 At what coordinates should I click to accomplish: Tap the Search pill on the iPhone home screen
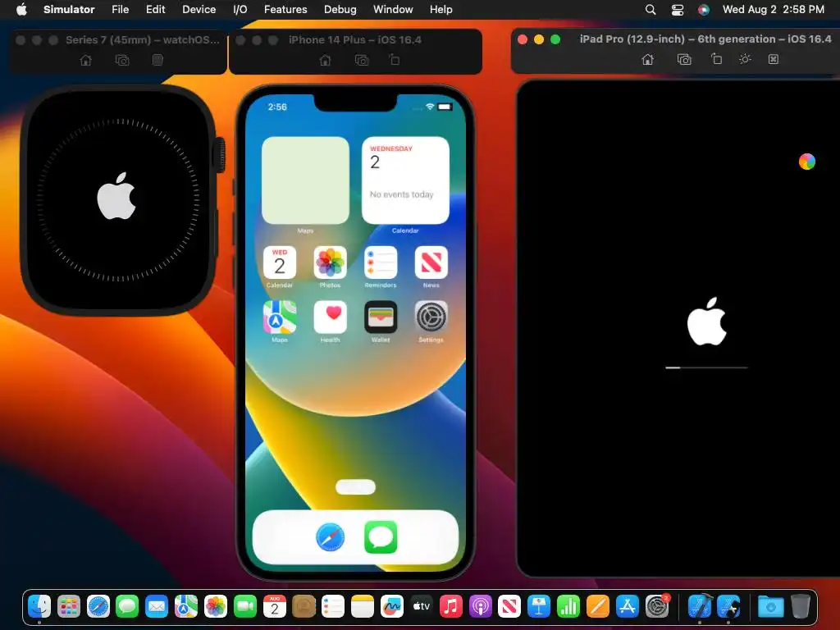pyautogui.click(x=356, y=487)
